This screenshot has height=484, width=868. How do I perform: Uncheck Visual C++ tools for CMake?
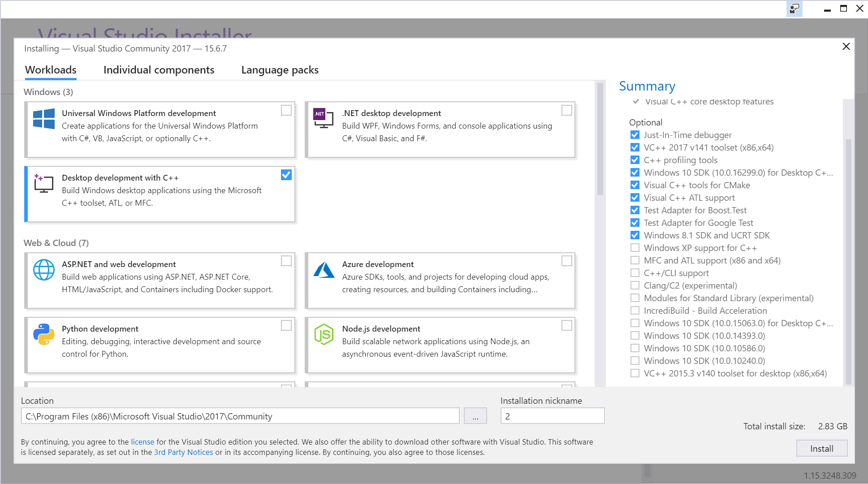click(635, 185)
